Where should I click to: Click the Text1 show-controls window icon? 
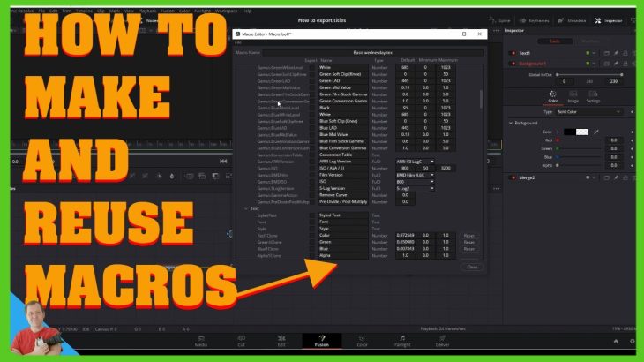(607, 53)
